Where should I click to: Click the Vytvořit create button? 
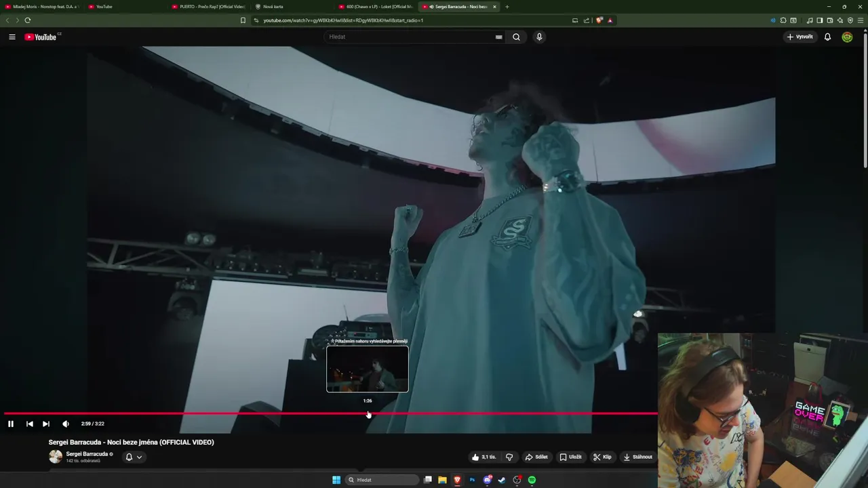click(800, 37)
